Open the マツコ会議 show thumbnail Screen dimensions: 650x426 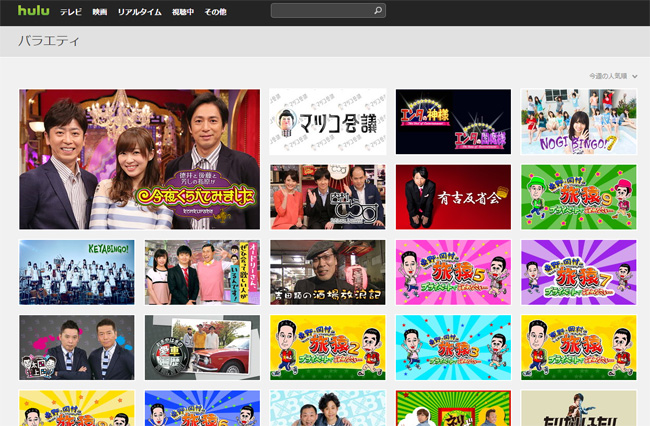327,122
